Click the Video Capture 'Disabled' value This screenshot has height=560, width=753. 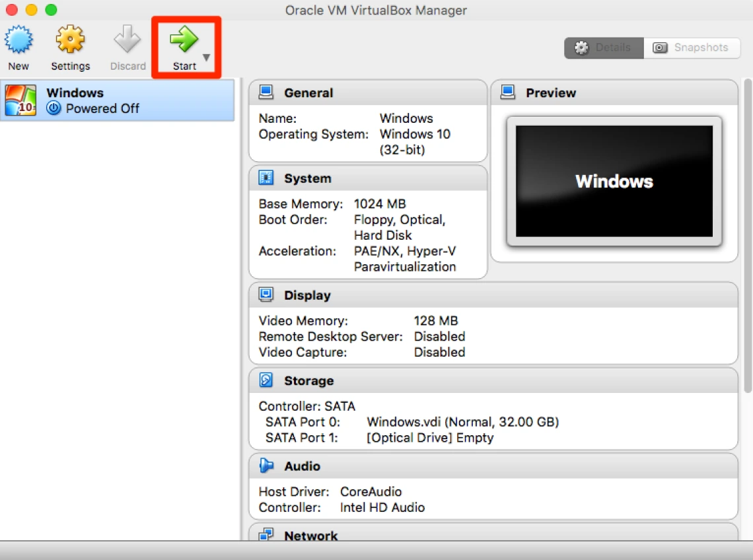pos(439,352)
